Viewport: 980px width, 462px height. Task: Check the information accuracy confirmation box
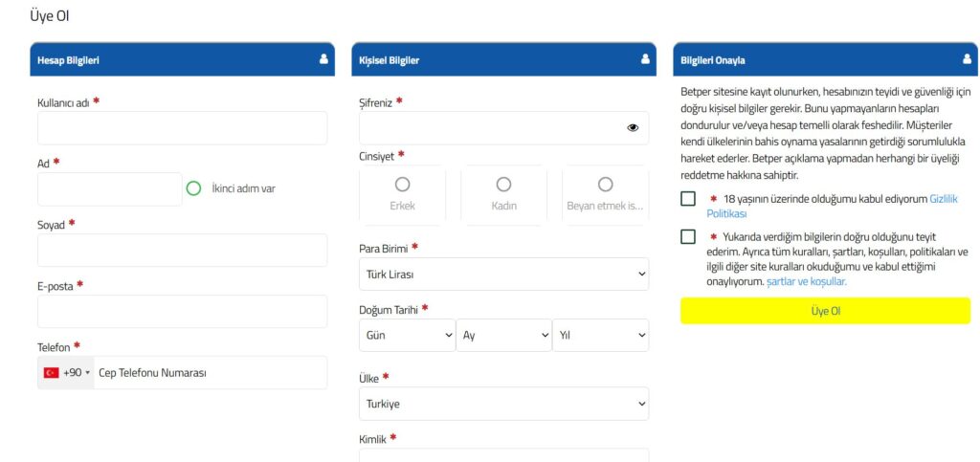(688, 237)
